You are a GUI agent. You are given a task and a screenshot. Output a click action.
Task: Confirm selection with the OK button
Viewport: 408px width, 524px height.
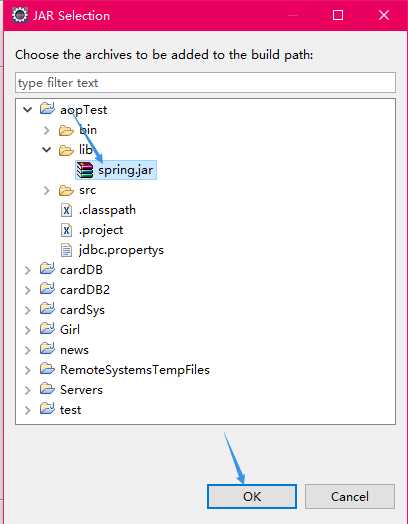(x=252, y=497)
